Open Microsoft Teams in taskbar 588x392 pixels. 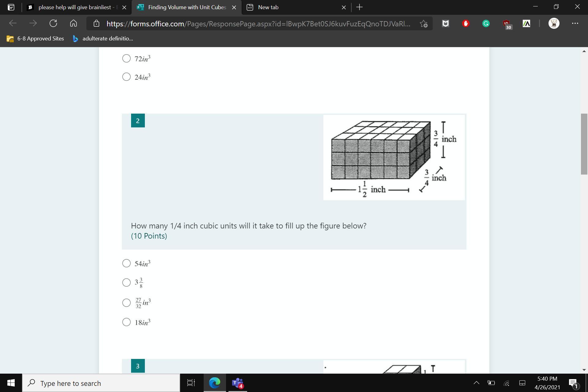(x=237, y=383)
